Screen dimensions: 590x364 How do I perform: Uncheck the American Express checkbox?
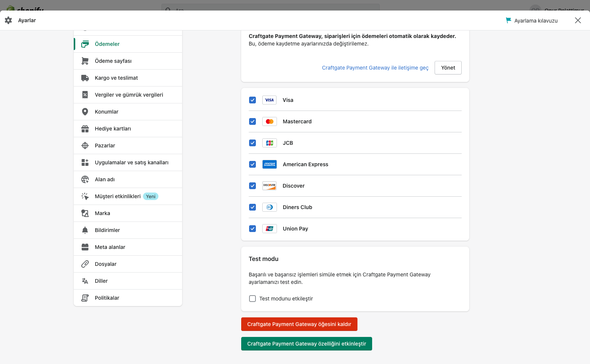point(252,164)
